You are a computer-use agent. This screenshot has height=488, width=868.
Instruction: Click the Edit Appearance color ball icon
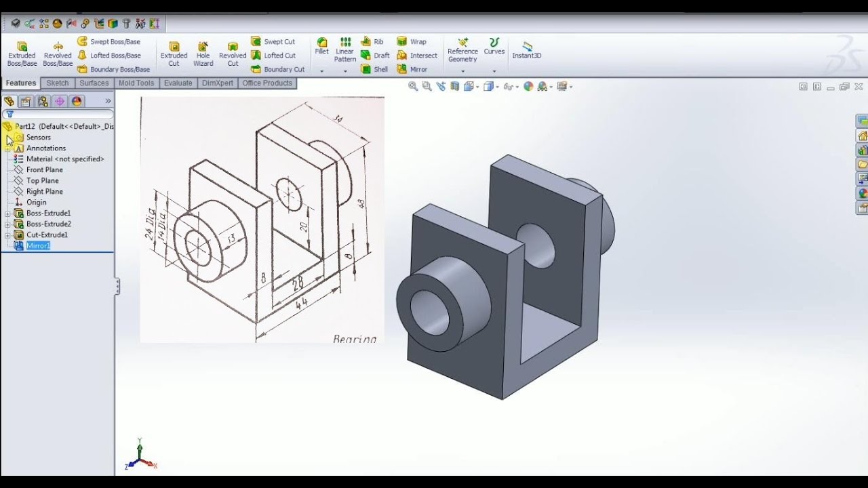click(528, 86)
